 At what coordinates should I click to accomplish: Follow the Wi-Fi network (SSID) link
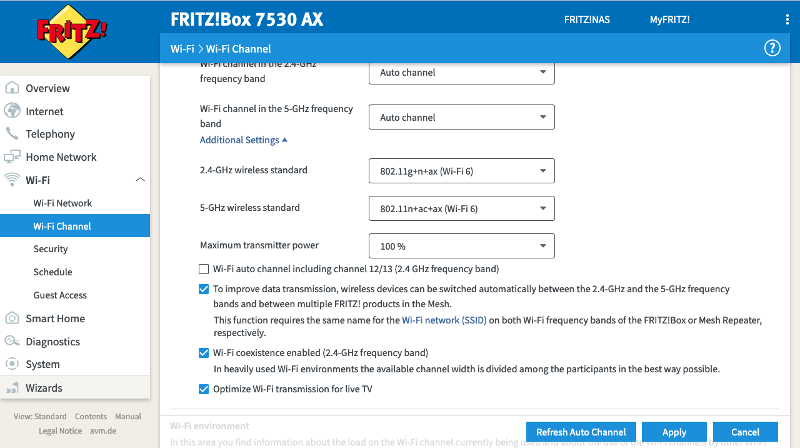[x=444, y=320]
